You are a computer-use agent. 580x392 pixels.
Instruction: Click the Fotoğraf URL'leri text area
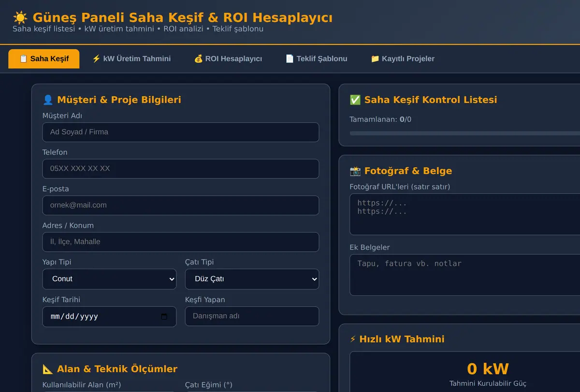click(465, 214)
